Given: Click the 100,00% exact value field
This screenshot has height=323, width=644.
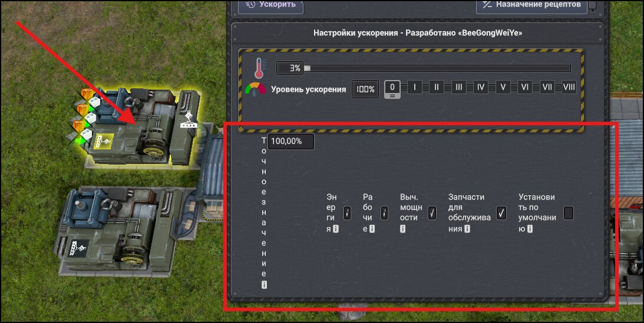Looking at the screenshot, I should point(291,141).
